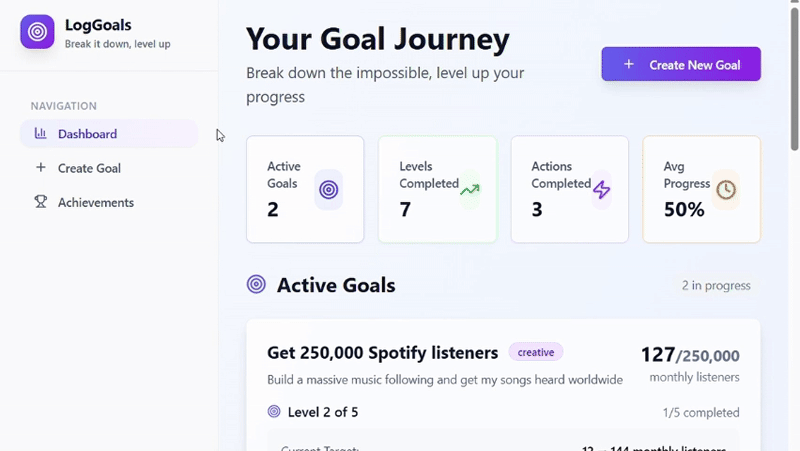Viewport: 800px width, 451px height.
Task: Select the Avg Progress 50% card
Action: coord(701,189)
